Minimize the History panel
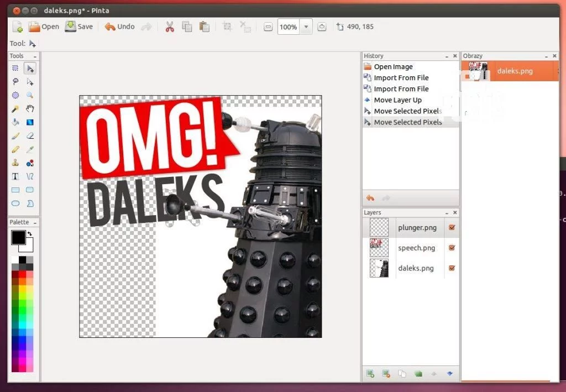Screen dimensions: 566x392 (x=447, y=56)
